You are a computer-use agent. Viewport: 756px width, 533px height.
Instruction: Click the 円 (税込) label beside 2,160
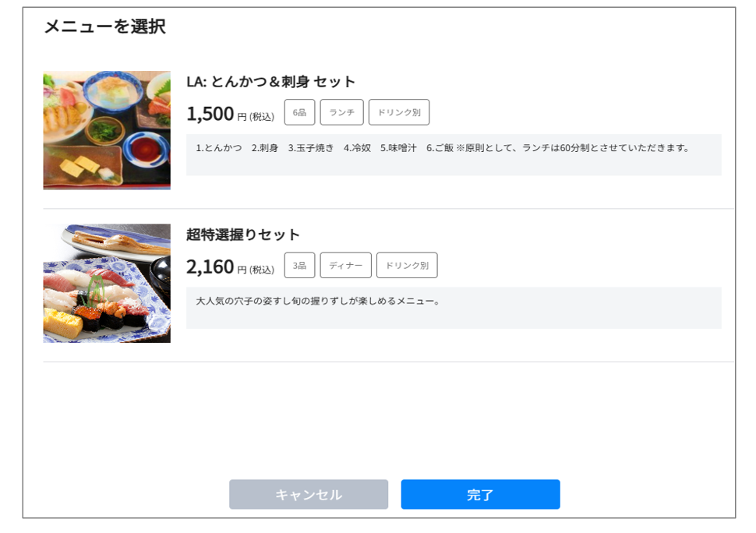[x=256, y=270]
